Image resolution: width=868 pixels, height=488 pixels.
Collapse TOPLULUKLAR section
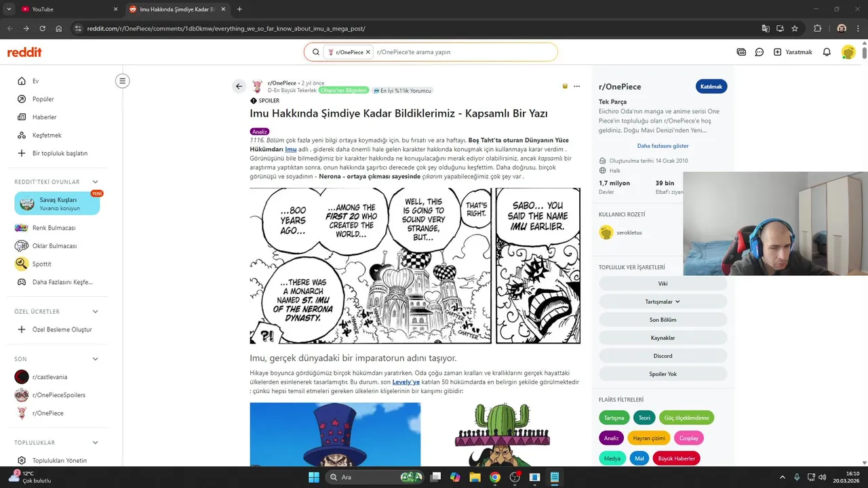coord(95,443)
